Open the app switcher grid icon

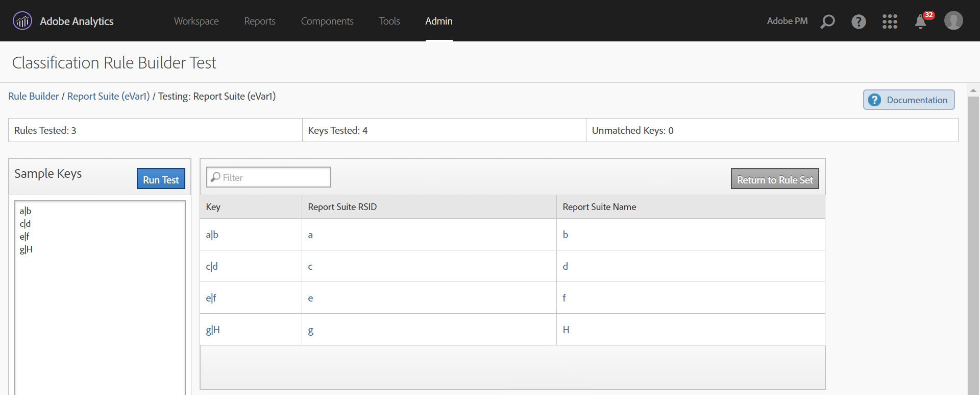890,21
